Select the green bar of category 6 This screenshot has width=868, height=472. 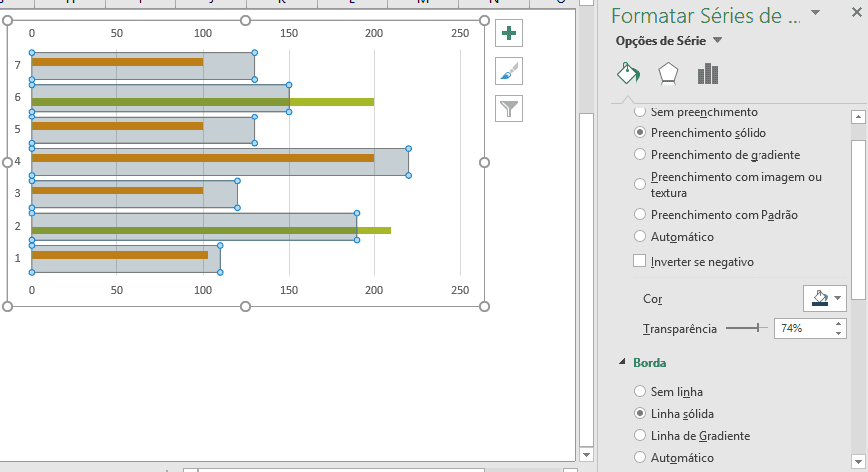(x=203, y=102)
